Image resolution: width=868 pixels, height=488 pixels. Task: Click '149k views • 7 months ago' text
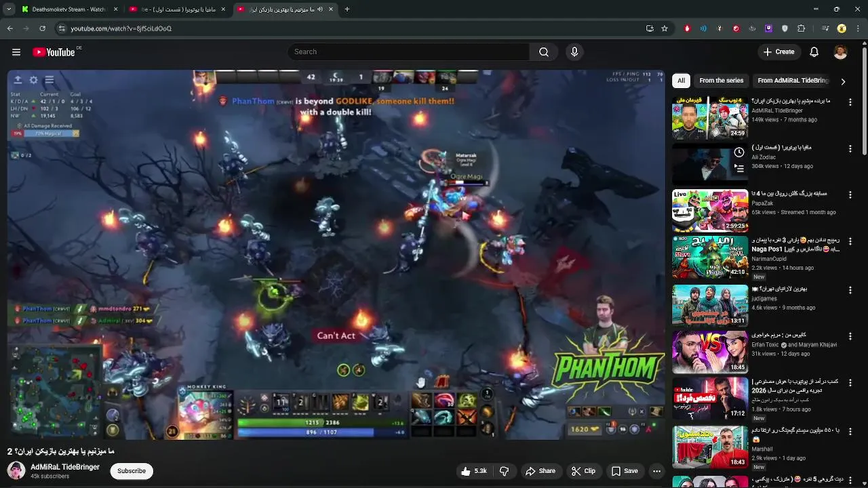click(x=784, y=120)
